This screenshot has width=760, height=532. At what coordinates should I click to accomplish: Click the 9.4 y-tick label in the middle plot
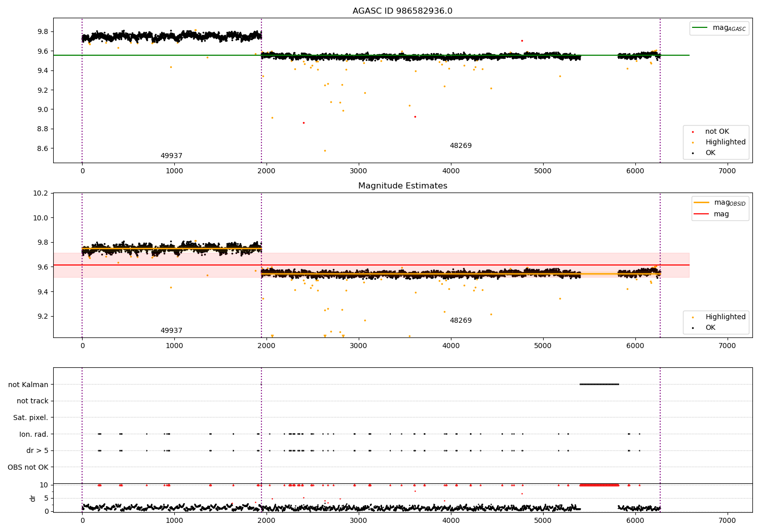click(43, 292)
